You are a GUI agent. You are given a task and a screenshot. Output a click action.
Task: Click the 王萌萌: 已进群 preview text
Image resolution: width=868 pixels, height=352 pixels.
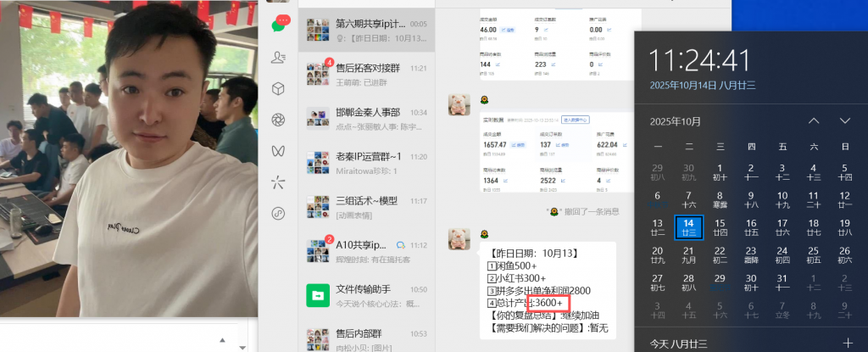pyautogui.click(x=361, y=82)
